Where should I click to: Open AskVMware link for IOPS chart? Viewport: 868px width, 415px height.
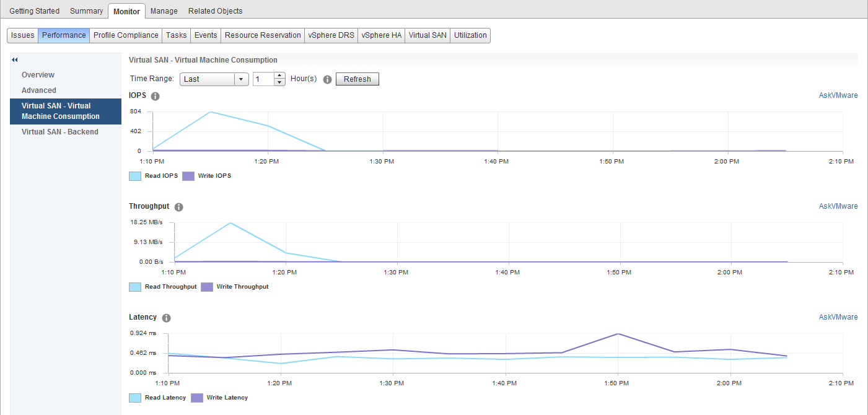[838, 95]
